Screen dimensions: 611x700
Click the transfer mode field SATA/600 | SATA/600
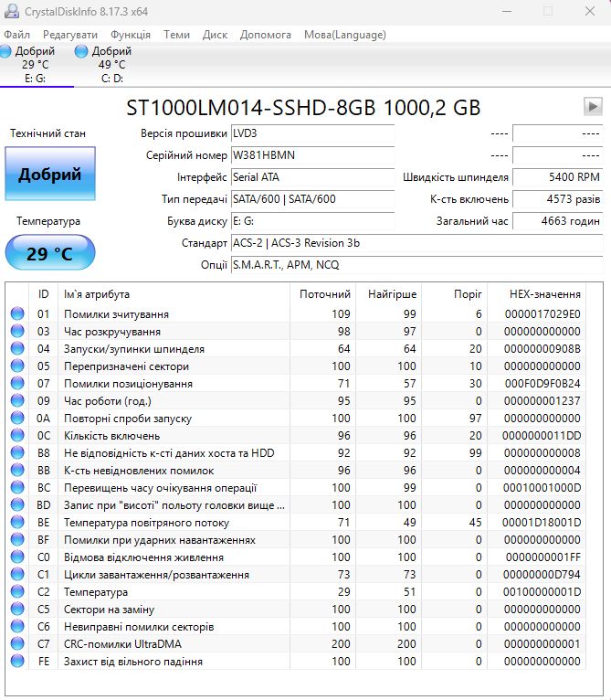[x=312, y=199]
